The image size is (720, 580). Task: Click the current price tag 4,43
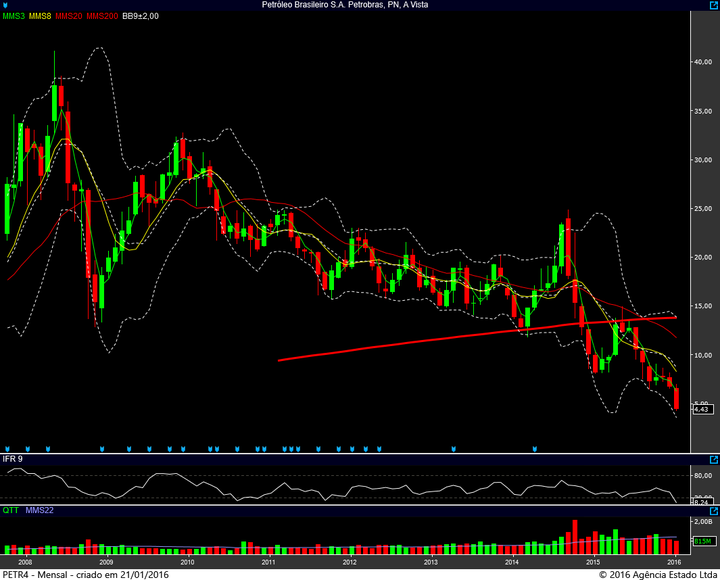click(703, 409)
